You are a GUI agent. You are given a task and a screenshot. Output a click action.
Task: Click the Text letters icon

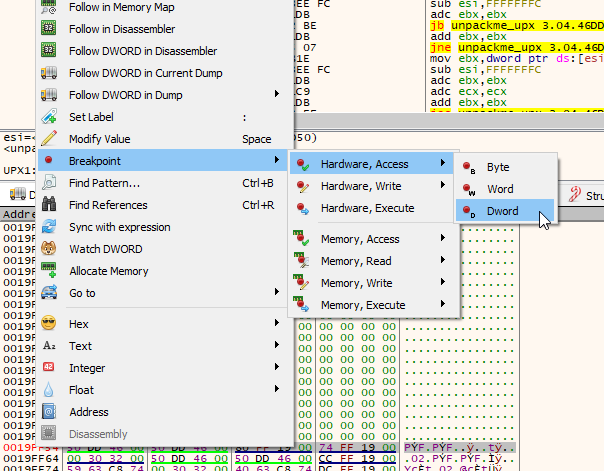point(49,345)
